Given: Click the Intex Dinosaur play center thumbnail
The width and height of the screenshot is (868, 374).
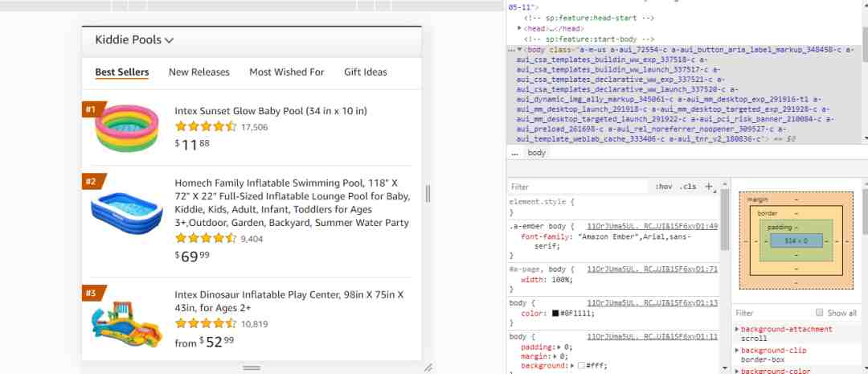Looking at the screenshot, I should pyautogui.click(x=127, y=325).
